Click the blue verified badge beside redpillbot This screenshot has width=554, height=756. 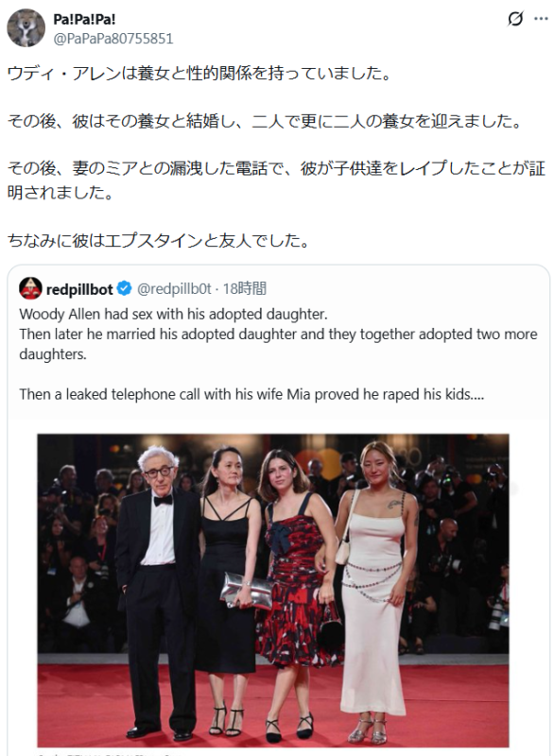click(x=125, y=288)
